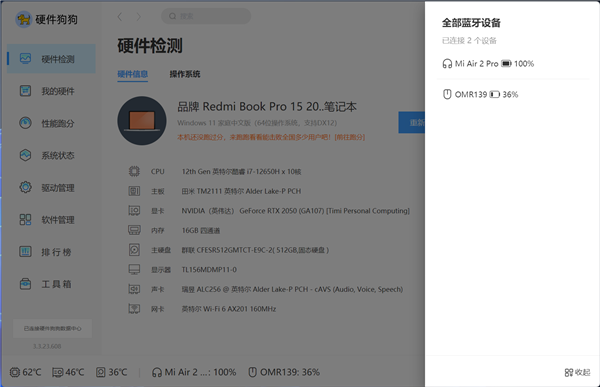Click the 已连接硬件狗狗数据中心 button

click(x=52, y=328)
